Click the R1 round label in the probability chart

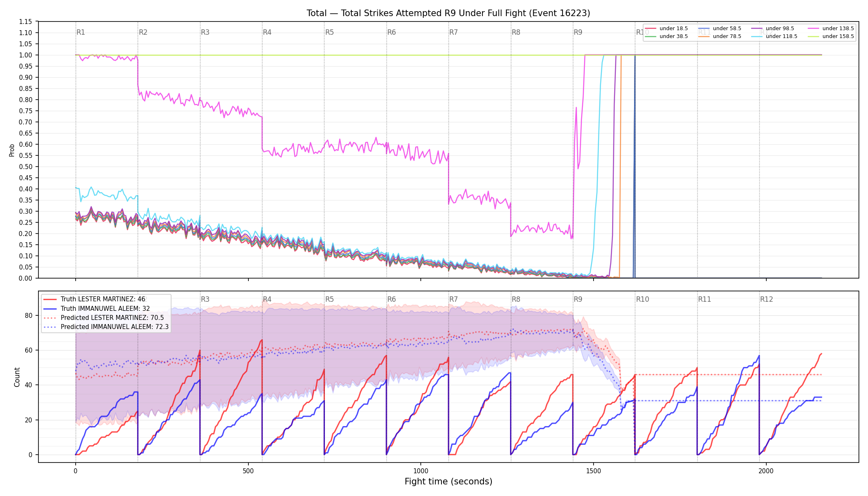[x=81, y=32]
